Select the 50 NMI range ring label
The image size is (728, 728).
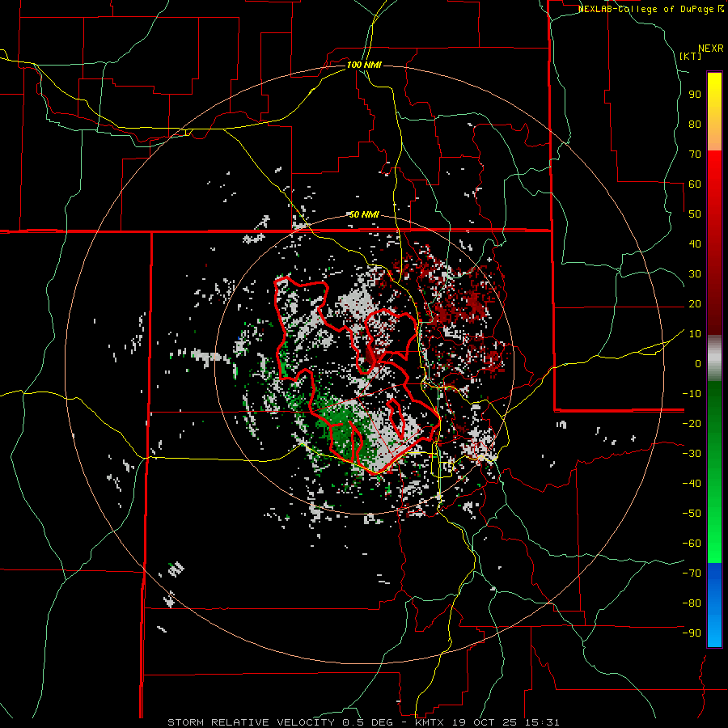(364, 214)
